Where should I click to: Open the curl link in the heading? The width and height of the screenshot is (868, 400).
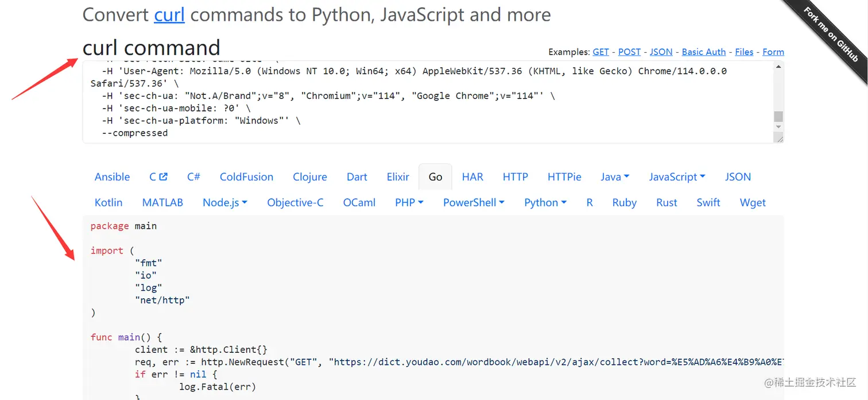[x=169, y=14]
